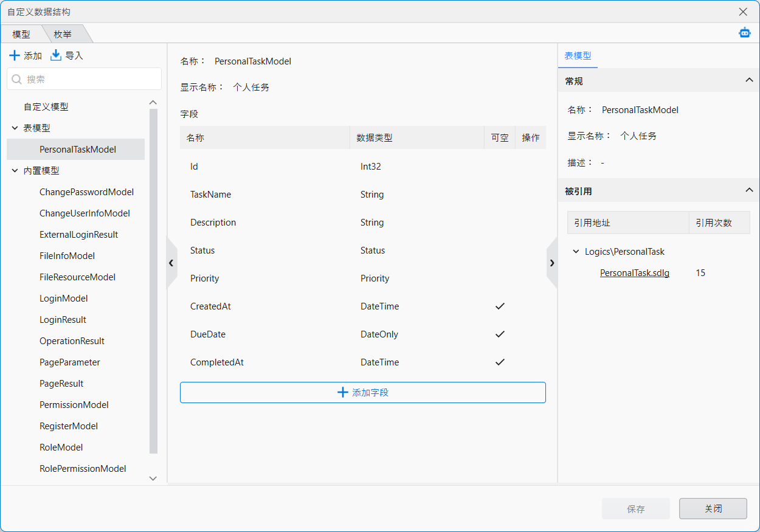Viewport: 760px width, 532px height.
Task: Click the plus icon to add model
Action: point(15,55)
